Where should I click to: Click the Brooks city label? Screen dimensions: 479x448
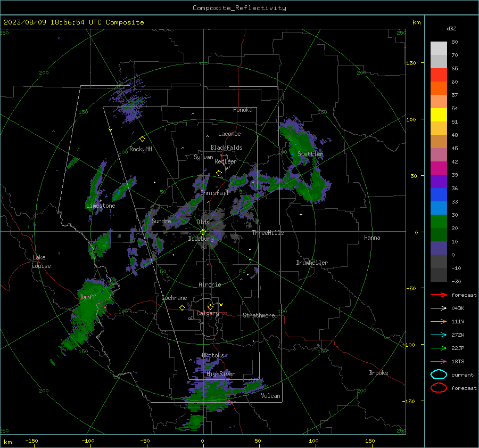tap(378, 373)
